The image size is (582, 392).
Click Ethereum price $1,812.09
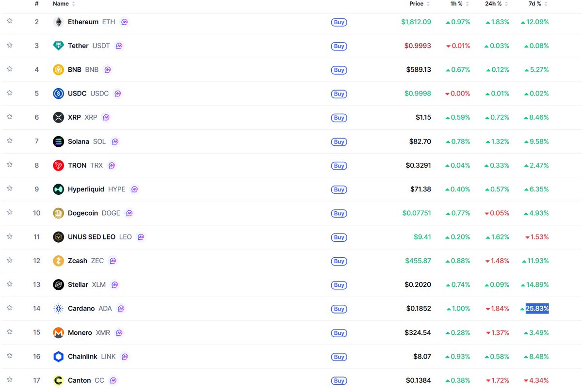pos(416,22)
